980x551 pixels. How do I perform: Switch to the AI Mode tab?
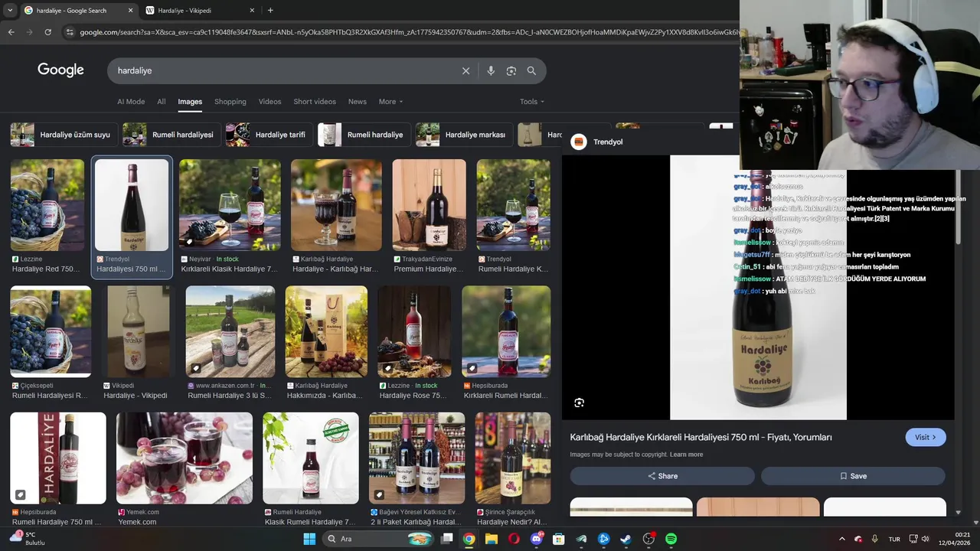pos(131,102)
